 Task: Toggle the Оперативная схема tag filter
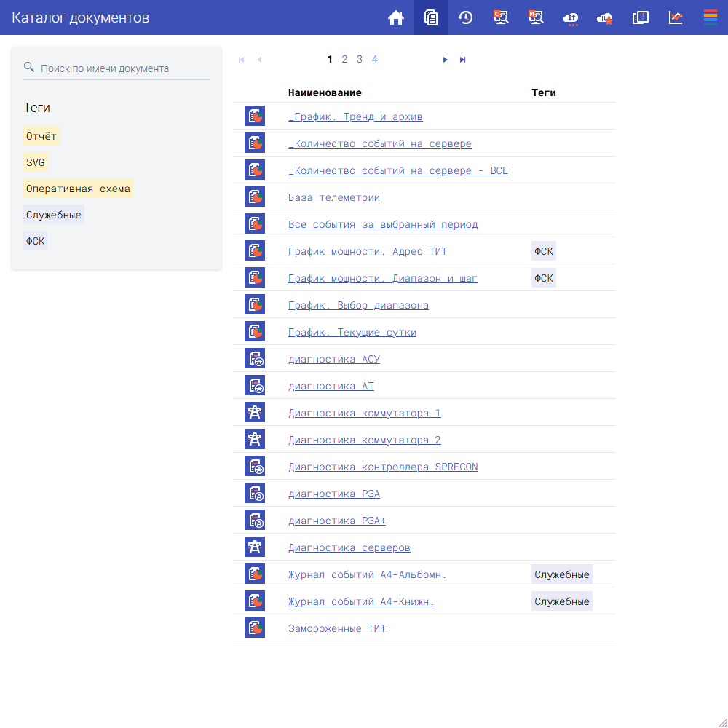click(x=78, y=189)
